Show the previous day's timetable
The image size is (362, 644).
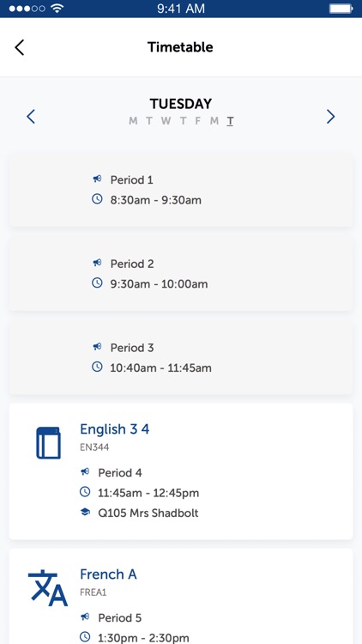click(x=31, y=117)
